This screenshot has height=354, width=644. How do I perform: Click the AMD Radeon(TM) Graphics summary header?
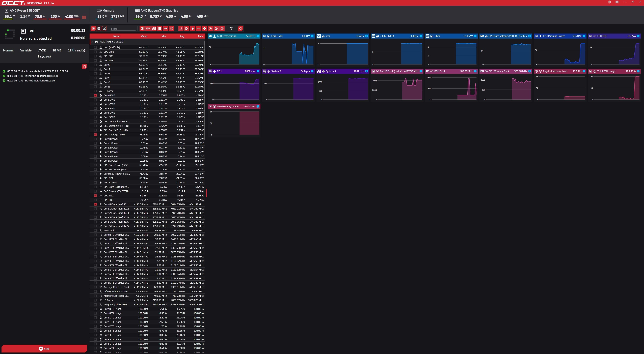pyautogui.click(x=159, y=11)
